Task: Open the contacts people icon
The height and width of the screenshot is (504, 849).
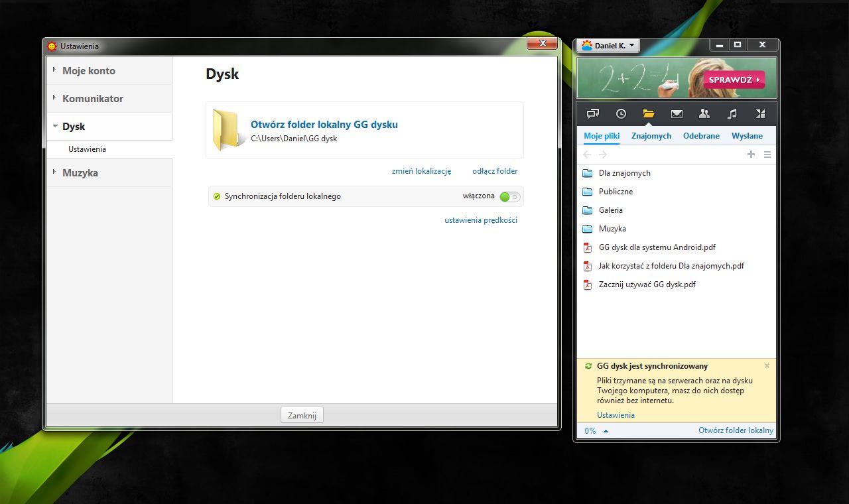Action: 704,113
